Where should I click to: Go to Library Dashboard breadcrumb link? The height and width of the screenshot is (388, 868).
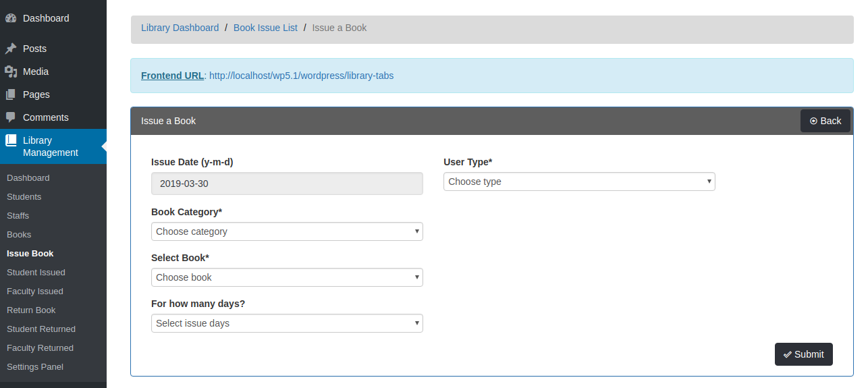(180, 28)
